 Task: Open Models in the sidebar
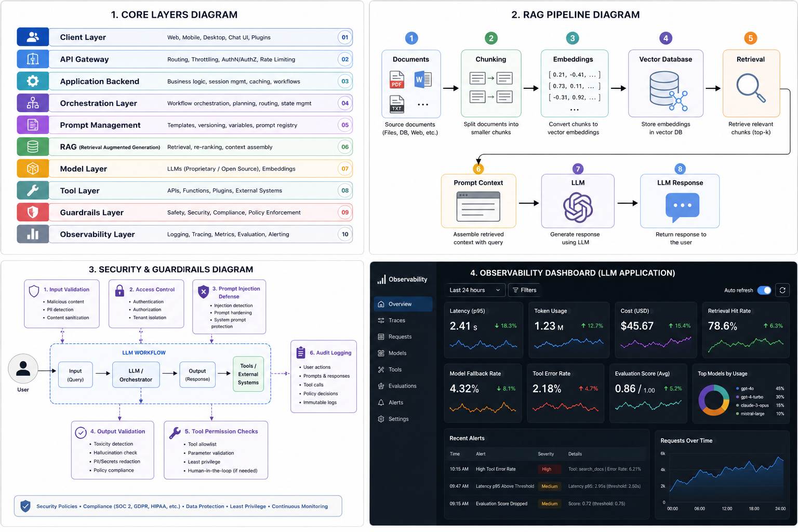[403, 353]
